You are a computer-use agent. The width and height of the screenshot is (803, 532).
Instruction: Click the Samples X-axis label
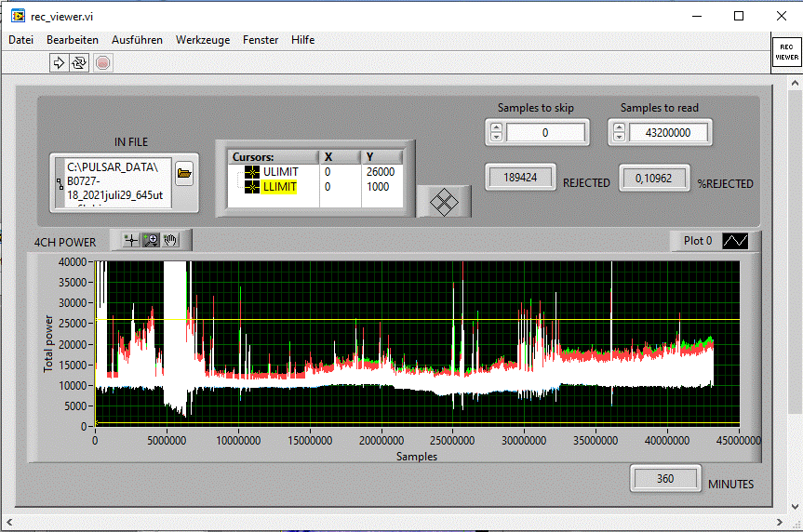[417, 457]
